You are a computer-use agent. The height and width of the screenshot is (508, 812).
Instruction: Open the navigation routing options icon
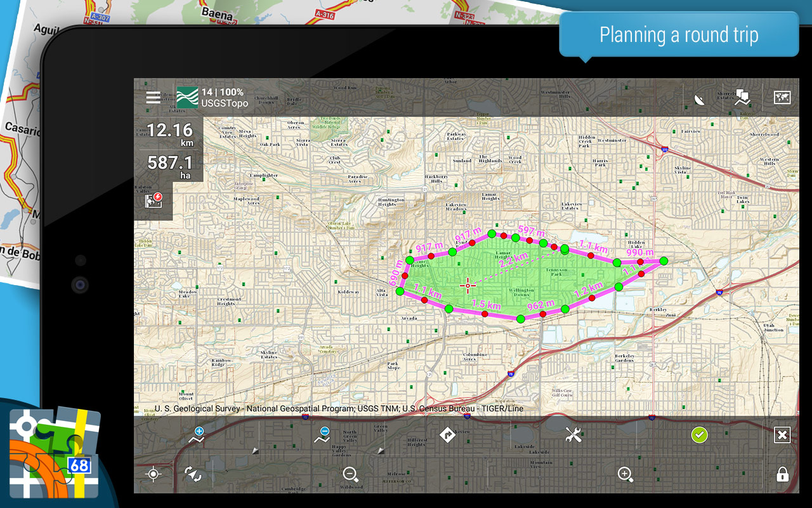click(447, 435)
